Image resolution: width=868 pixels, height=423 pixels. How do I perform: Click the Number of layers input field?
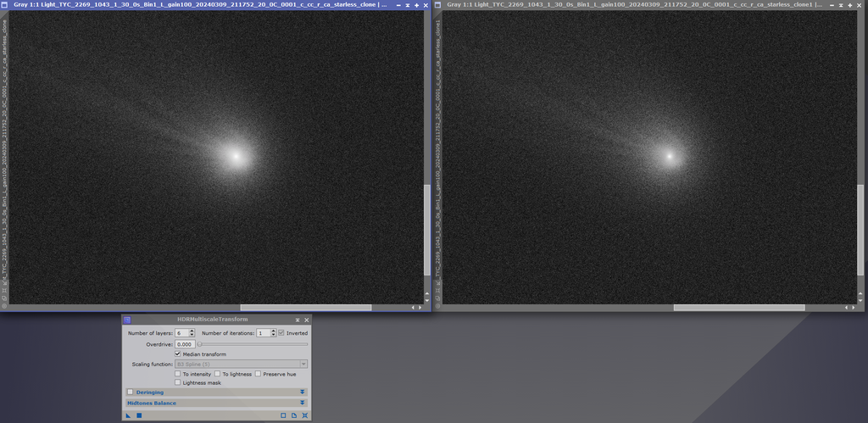coord(181,333)
